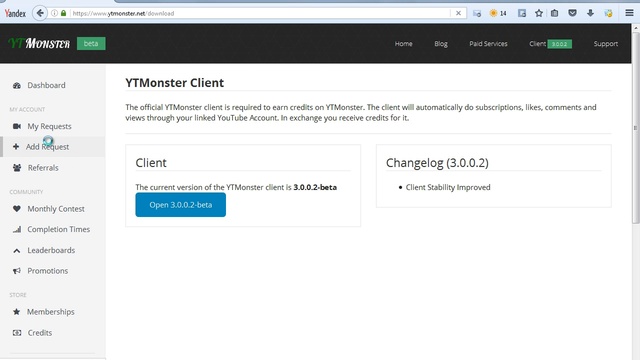
Task: Open the Support navigation link
Action: click(606, 44)
